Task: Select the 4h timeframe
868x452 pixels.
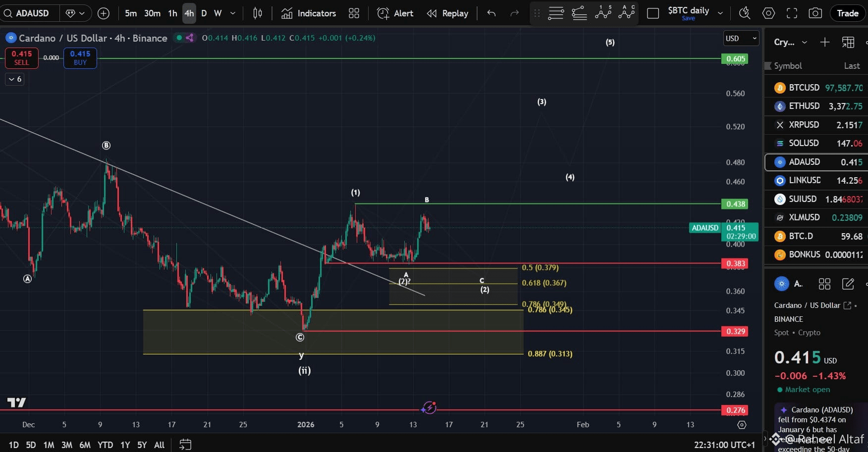Action: [x=189, y=13]
